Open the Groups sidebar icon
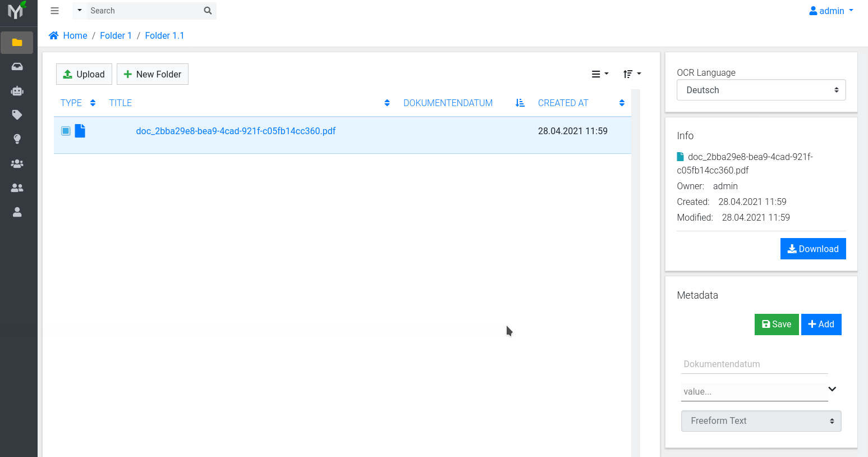This screenshot has width=868, height=457. [17, 164]
